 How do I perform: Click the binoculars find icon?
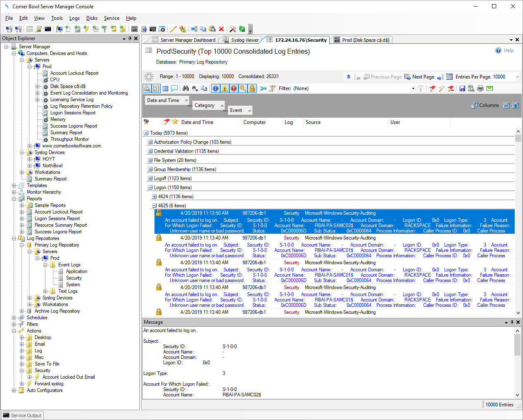coord(185,88)
